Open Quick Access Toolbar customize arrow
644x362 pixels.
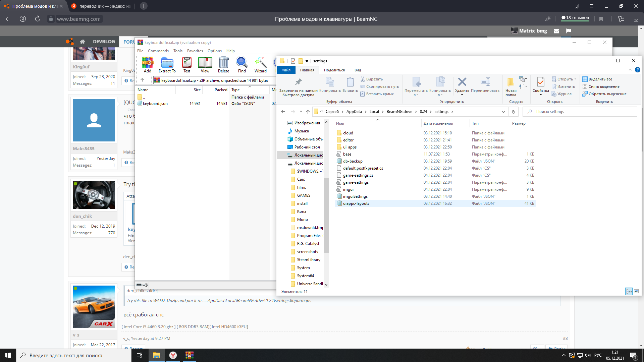click(x=307, y=61)
